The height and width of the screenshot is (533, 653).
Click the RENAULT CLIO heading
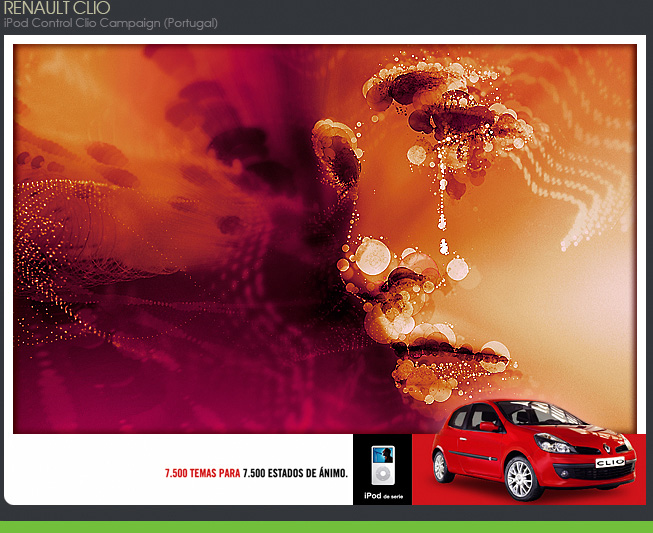(57, 8)
